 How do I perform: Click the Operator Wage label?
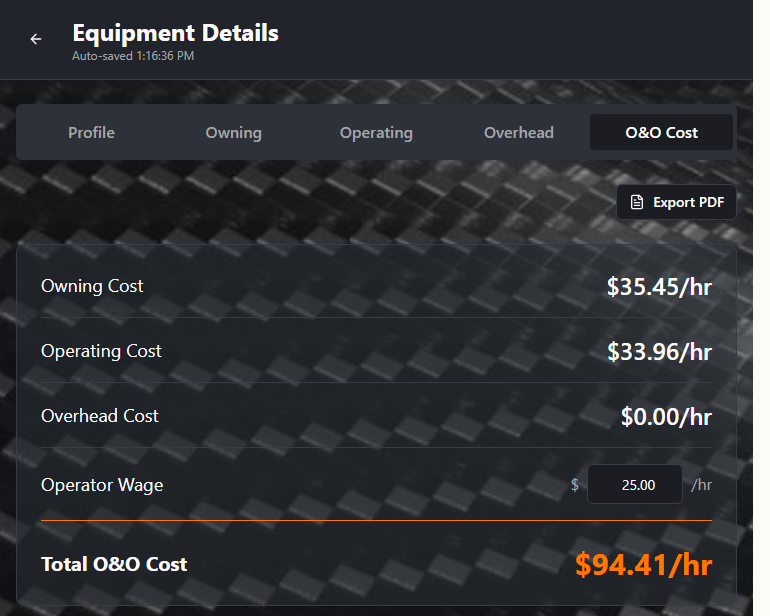tap(102, 485)
